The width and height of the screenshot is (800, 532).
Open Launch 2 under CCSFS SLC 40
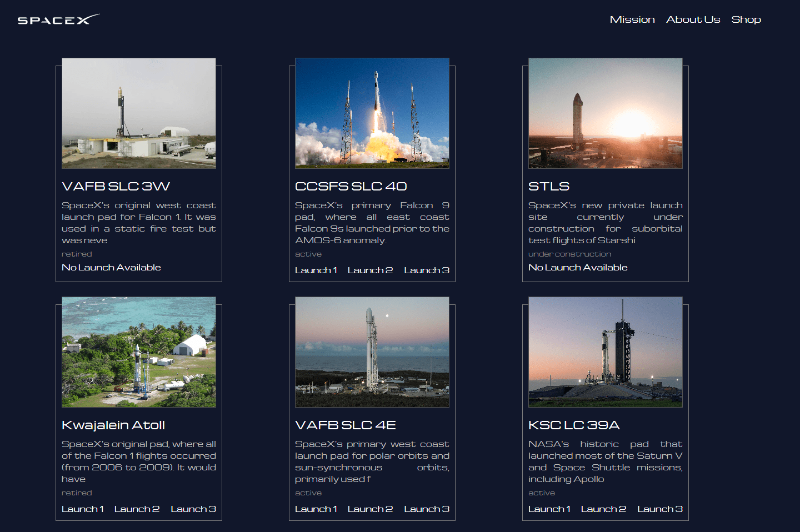[x=370, y=270]
